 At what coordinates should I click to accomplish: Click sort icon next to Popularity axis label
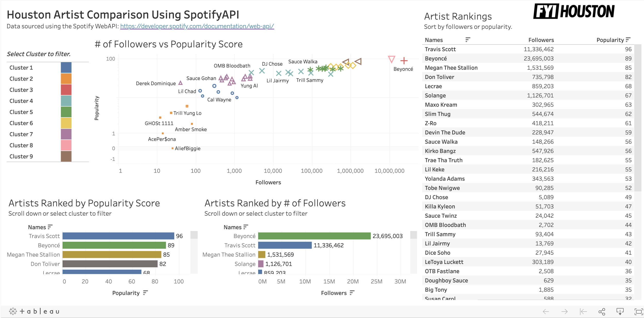[145, 293]
